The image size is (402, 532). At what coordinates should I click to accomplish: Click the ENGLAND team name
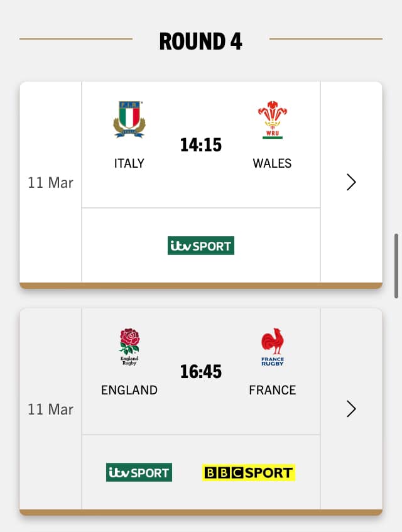(129, 390)
